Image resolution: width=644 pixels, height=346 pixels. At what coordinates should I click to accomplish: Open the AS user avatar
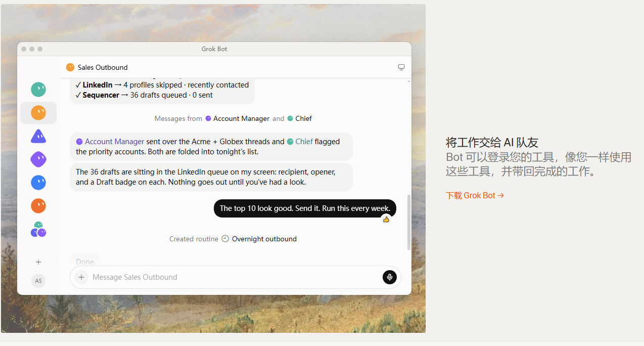pyautogui.click(x=38, y=281)
